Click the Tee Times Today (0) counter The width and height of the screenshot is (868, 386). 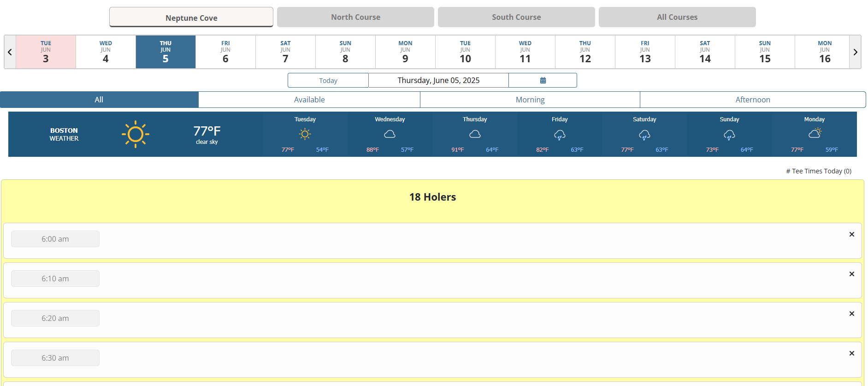[819, 171]
